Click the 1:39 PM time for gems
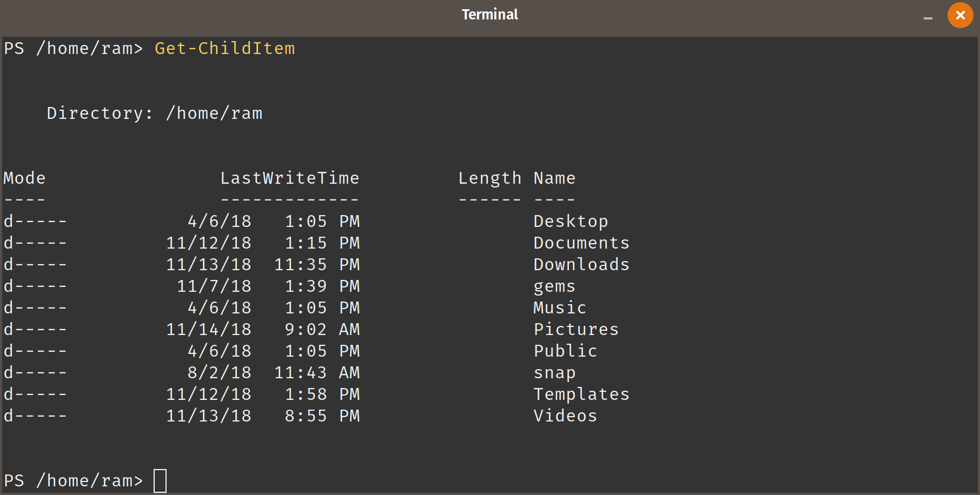980x495 pixels. tap(323, 286)
